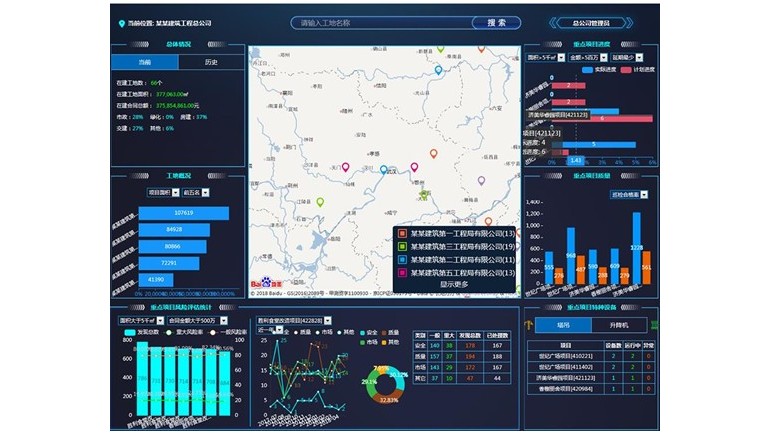Click the 总公司管理员 user button
The image size is (770, 433).
591,23
